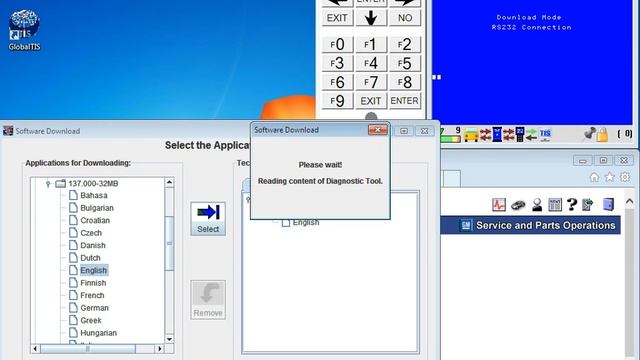Click the car icon in GlobalTIS toolbar
The height and width of the screenshot is (360, 640).
point(518,204)
